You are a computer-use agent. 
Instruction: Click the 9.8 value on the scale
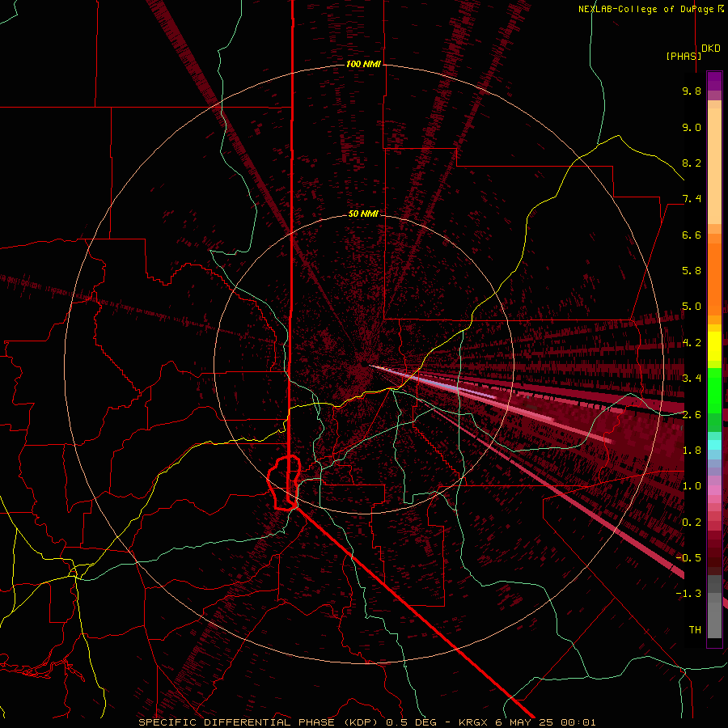pos(692,91)
